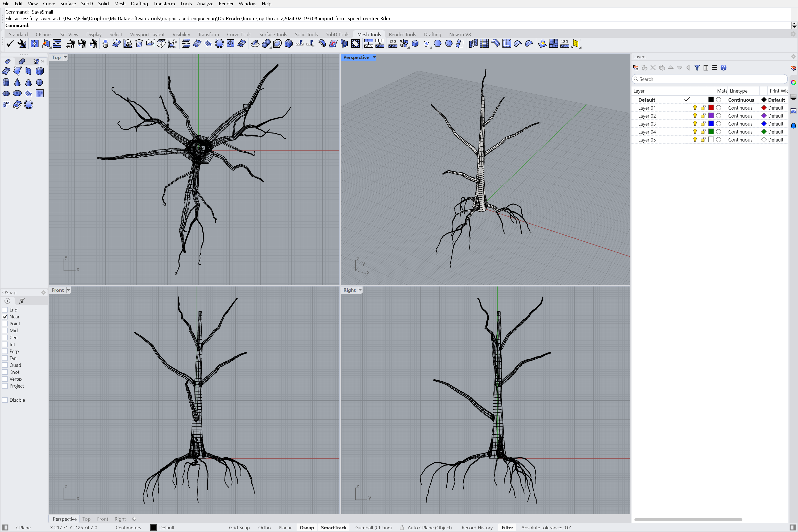Open the Layers hamburger menu icon
798x532 pixels.
714,68
